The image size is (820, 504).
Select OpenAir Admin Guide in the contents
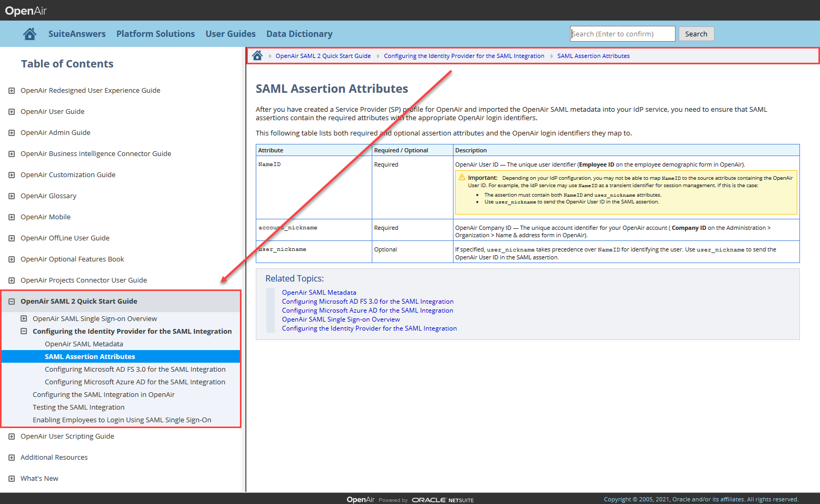point(55,133)
